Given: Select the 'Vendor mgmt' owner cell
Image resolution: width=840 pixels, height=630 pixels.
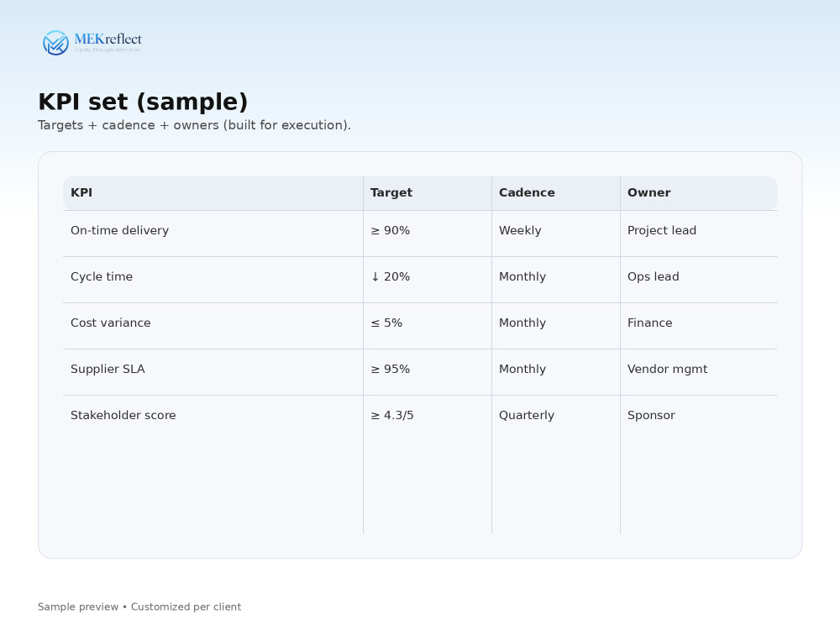Looking at the screenshot, I should [699, 372].
